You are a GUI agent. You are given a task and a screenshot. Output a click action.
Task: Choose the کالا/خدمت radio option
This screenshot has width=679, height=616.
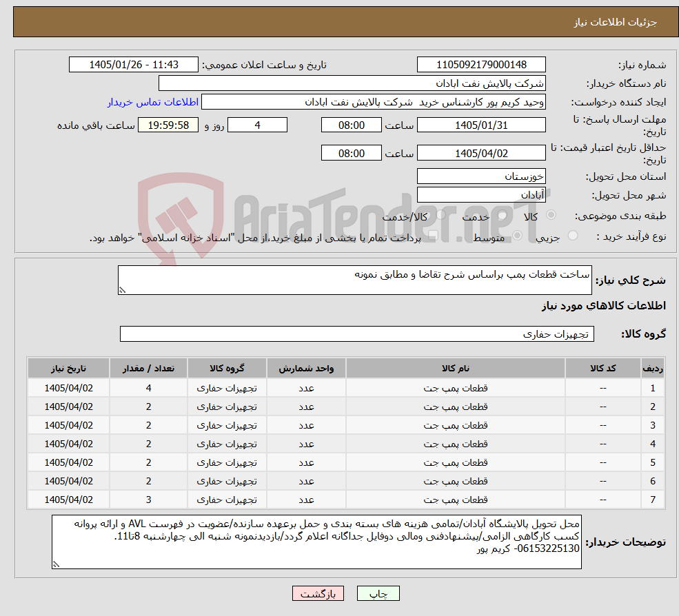[x=440, y=215]
